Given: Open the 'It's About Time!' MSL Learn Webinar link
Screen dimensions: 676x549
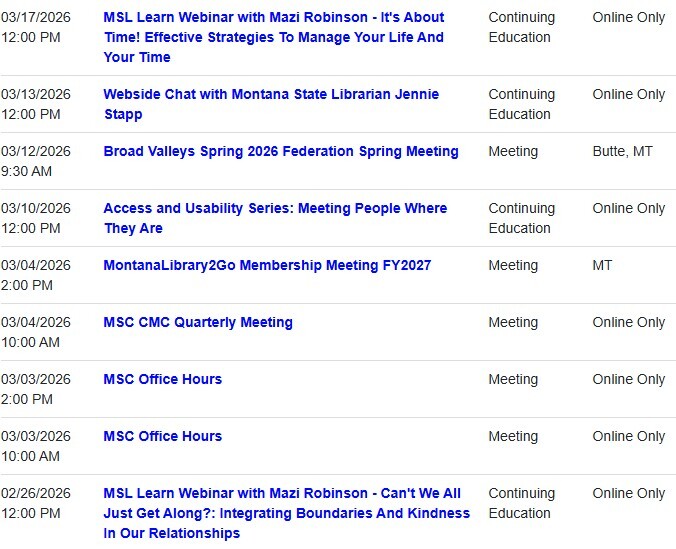Looking at the screenshot, I should click(273, 37).
